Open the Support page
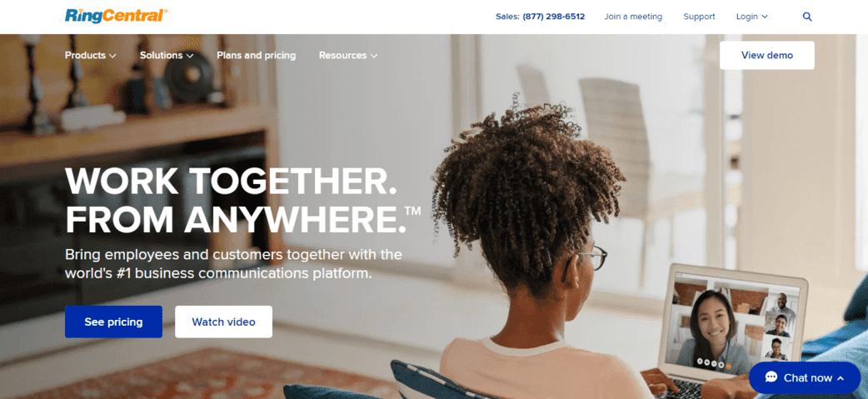This screenshot has width=868, height=399. tap(699, 17)
